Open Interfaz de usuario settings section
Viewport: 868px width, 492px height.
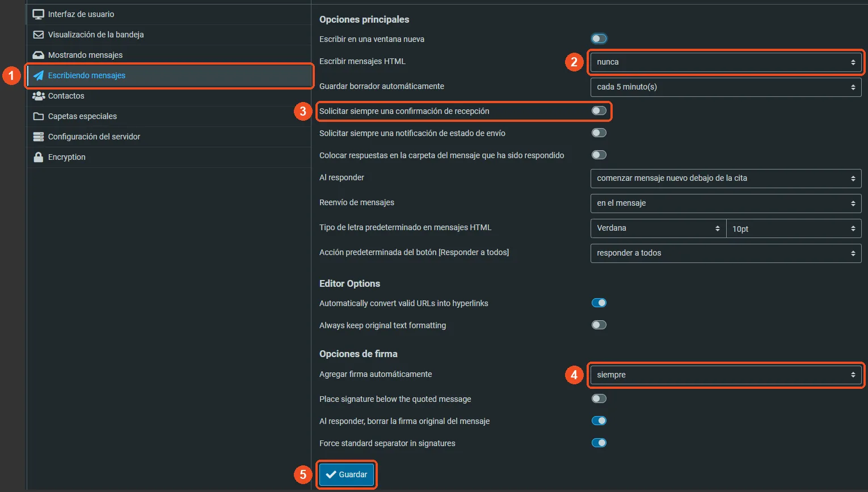[169, 14]
